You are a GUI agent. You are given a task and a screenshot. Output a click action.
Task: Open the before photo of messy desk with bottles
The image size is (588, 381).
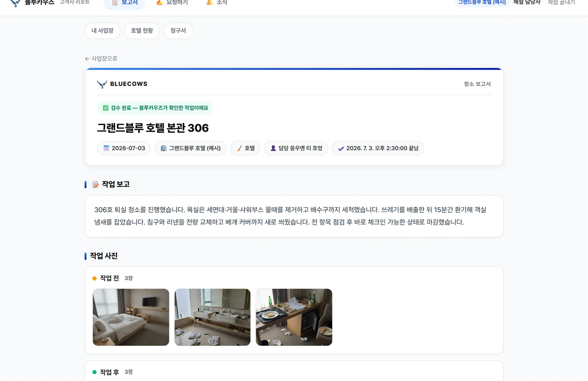click(x=294, y=317)
